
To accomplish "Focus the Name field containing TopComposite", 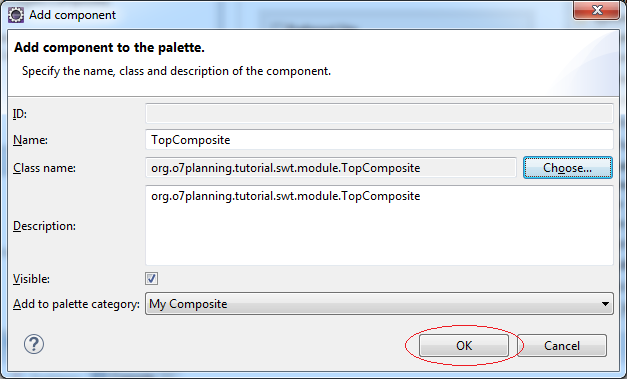I will (379, 140).
